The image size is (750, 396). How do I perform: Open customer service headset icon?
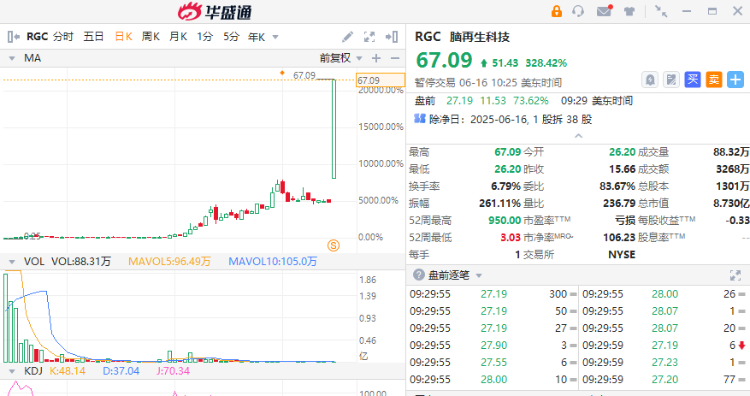(x=578, y=11)
